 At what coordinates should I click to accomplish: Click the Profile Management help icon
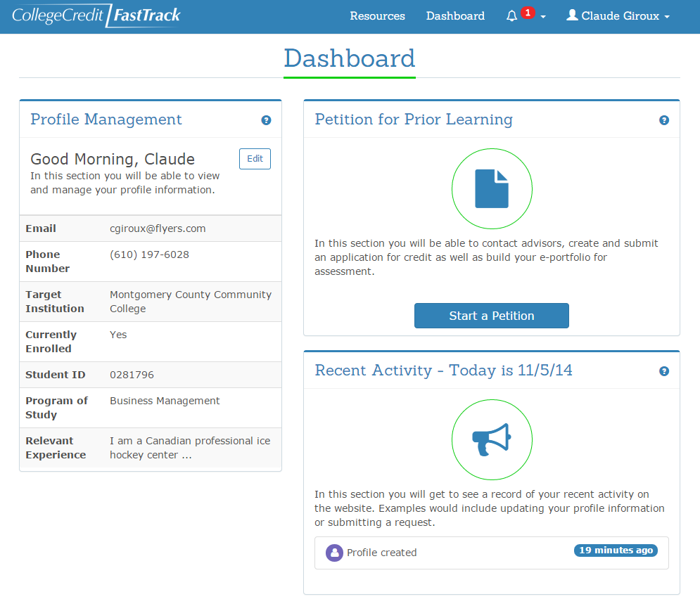pyautogui.click(x=266, y=120)
